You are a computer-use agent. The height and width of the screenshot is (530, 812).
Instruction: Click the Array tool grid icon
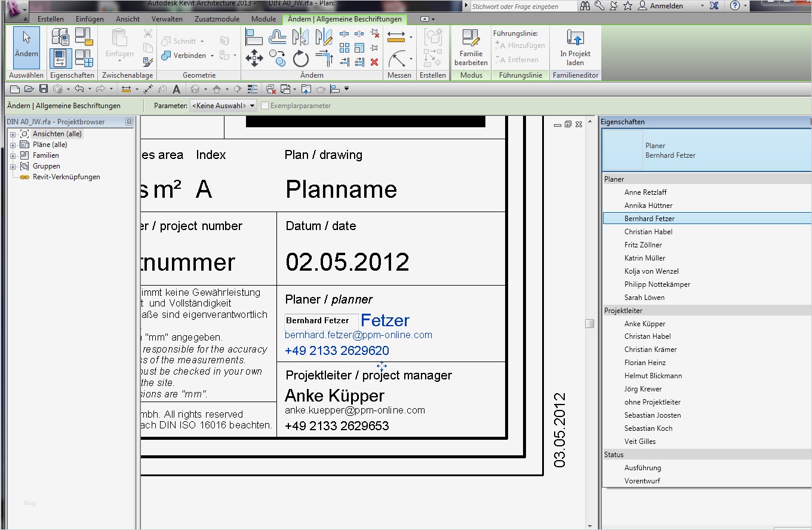(345, 48)
